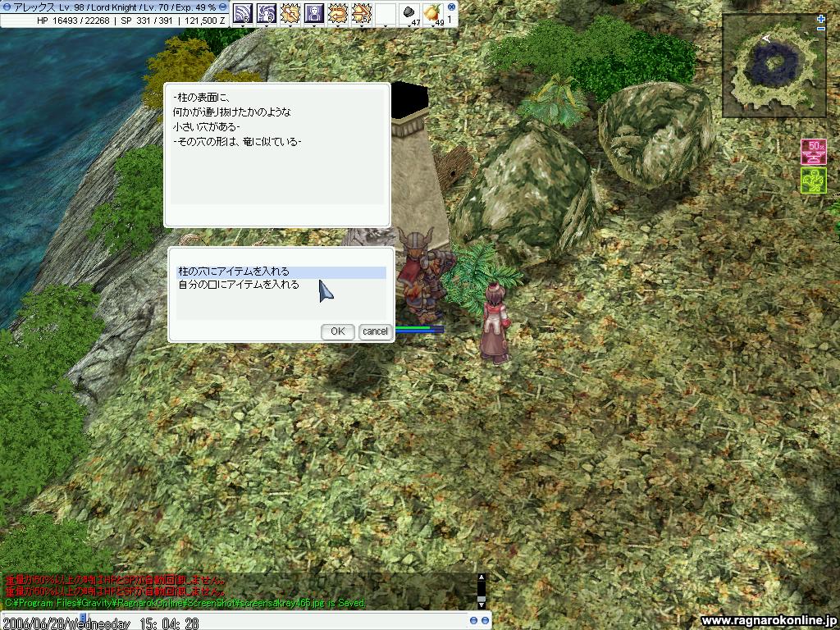Use the stone item with count 47
The image size is (840, 630).
pyautogui.click(x=409, y=12)
